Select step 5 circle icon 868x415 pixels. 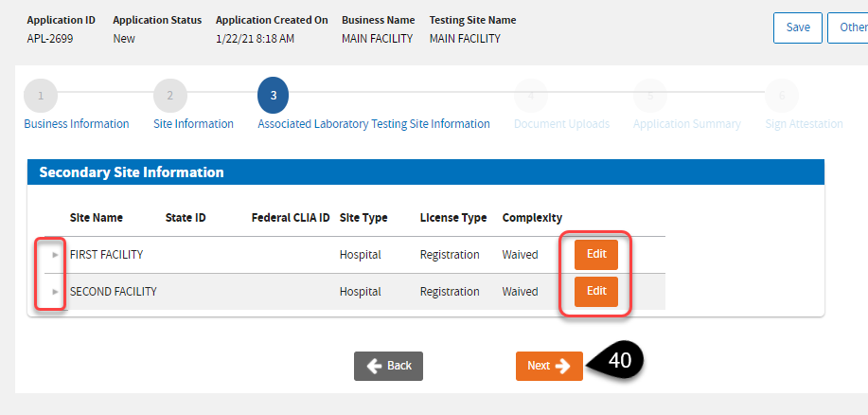[650, 95]
